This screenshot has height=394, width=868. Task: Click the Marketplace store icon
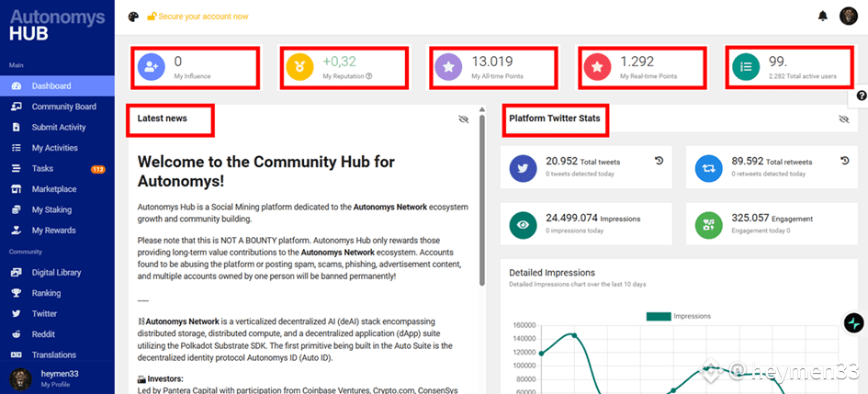click(16, 189)
